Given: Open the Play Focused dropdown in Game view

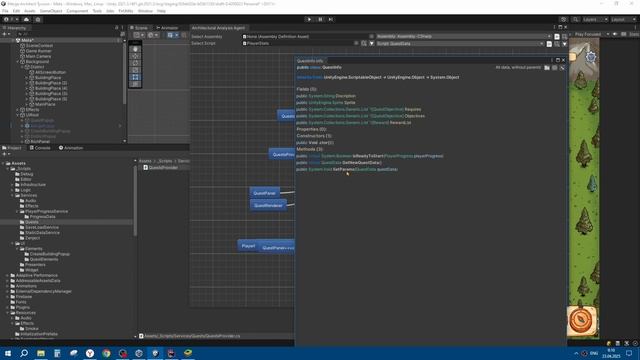Looking at the screenshot, I should click(591, 34).
